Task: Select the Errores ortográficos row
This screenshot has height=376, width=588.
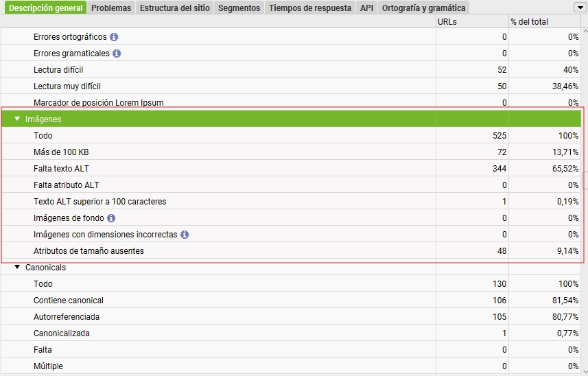Action: (x=291, y=37)
